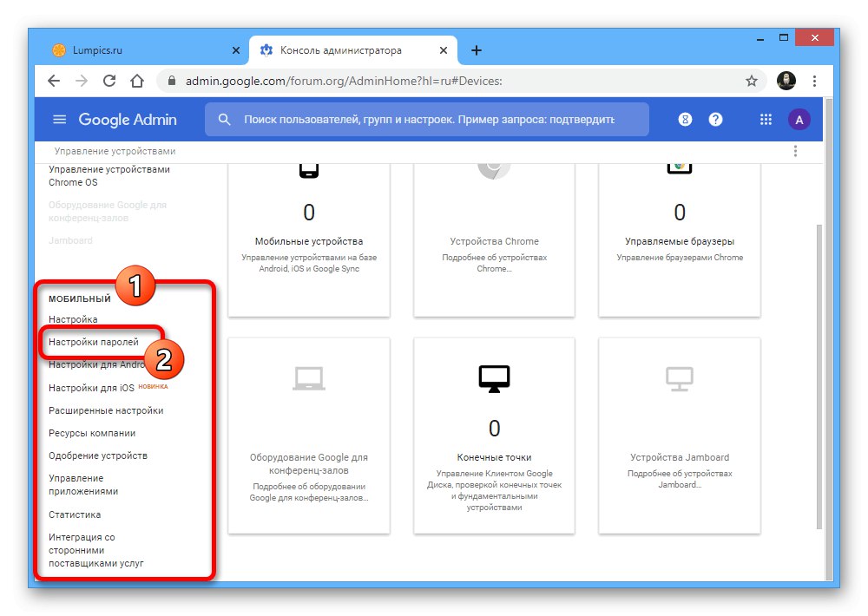Image resolution: width=868 pixels, height=616 pixels.
Task: Click the page vertical scrollbar thumb
Action: [819, 377]
